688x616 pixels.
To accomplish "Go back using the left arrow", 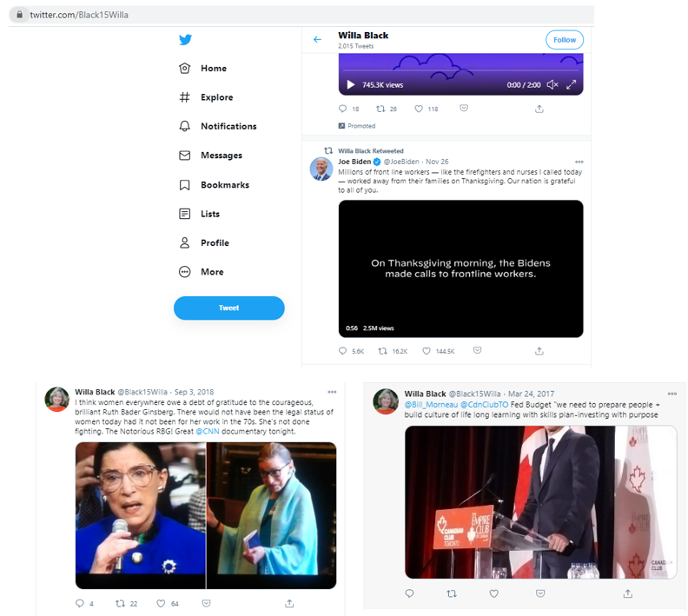I will [317, 39].
